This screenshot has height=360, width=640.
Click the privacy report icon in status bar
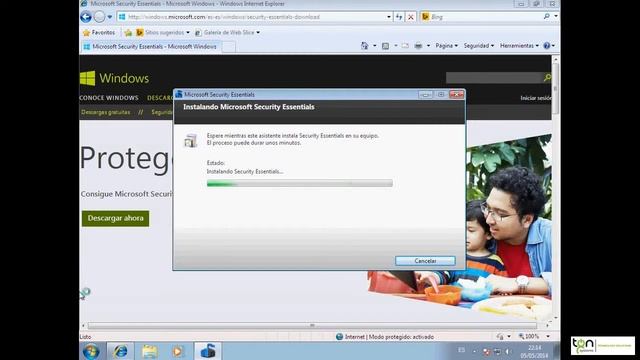click(500, 337)
